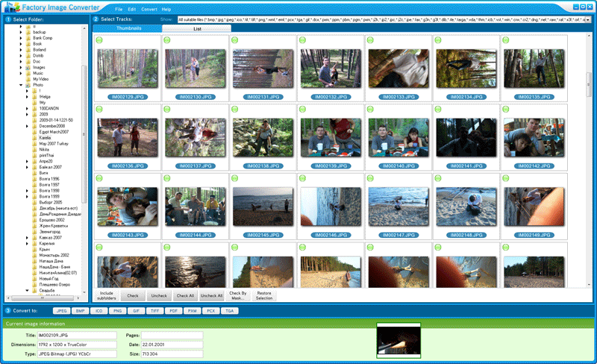Choose GIF as output format
The image size is (597, 364).
[137, 311]
